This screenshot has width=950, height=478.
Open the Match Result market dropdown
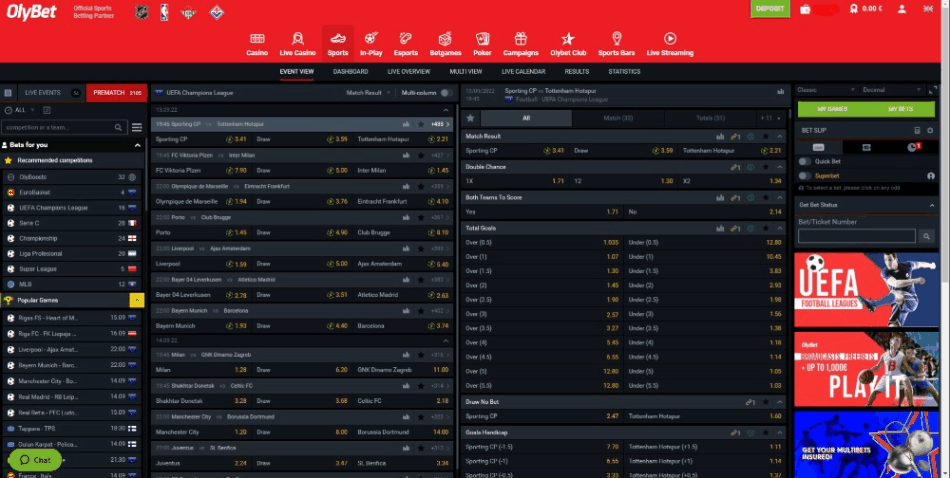click(x=368, y=93)
